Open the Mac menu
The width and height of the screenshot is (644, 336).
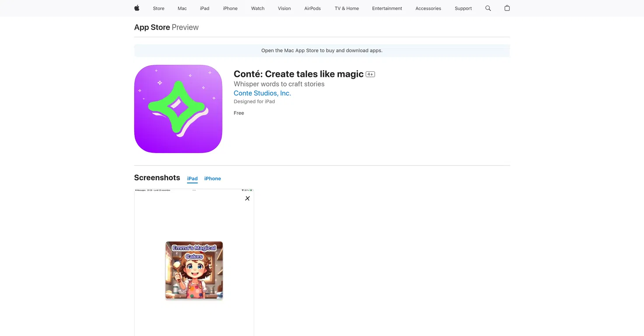182,8
